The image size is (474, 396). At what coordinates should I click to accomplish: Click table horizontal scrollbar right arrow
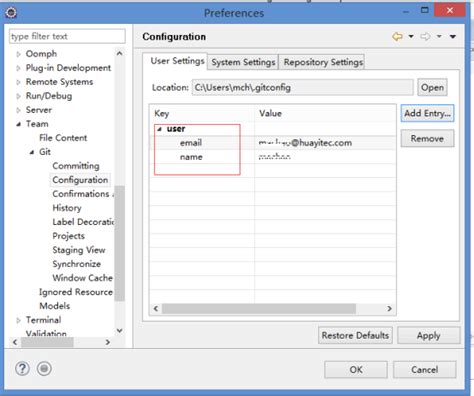[389, 309]
